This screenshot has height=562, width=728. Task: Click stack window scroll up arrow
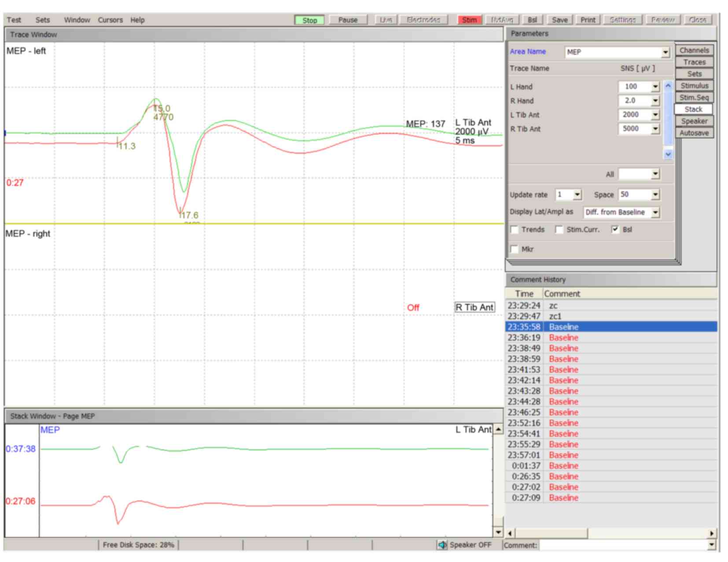[x=498, y=429]
